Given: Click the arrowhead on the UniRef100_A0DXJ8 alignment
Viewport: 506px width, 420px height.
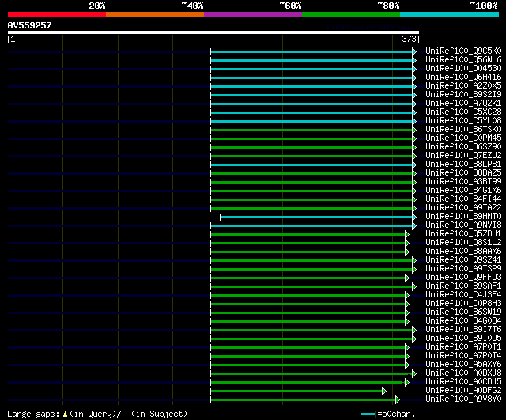Looking at the screenshot, I should 414,374.
